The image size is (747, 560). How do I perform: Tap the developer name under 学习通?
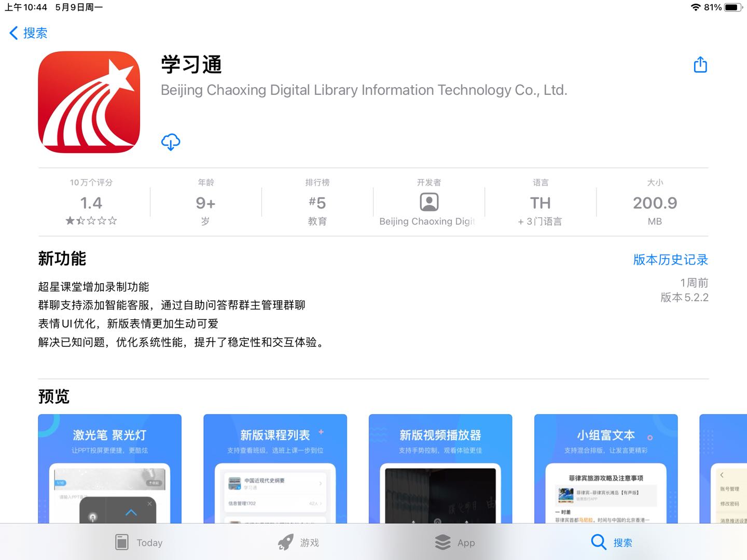pyautogui.click(x=364, y=90)
